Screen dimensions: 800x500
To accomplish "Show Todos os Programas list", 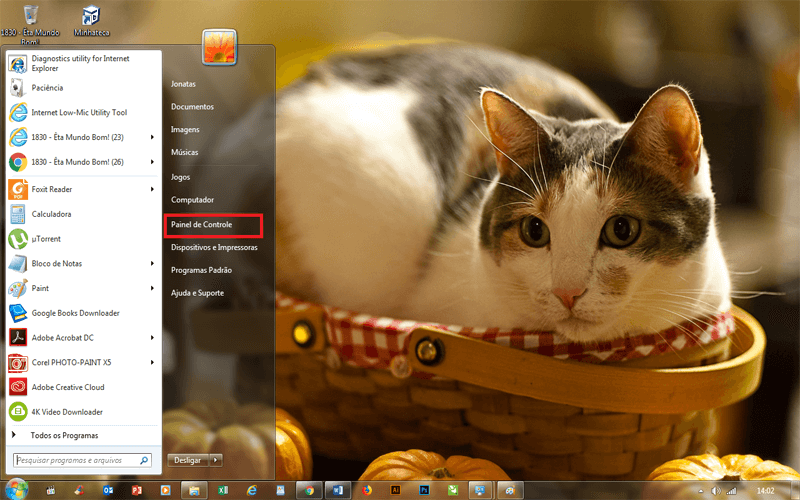I will click(x=64, y=435).
